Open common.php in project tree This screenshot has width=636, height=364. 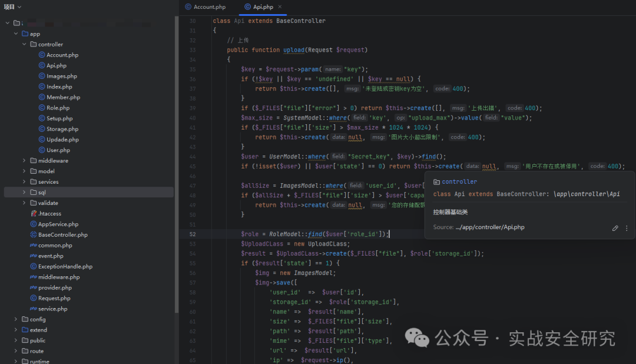55,245
